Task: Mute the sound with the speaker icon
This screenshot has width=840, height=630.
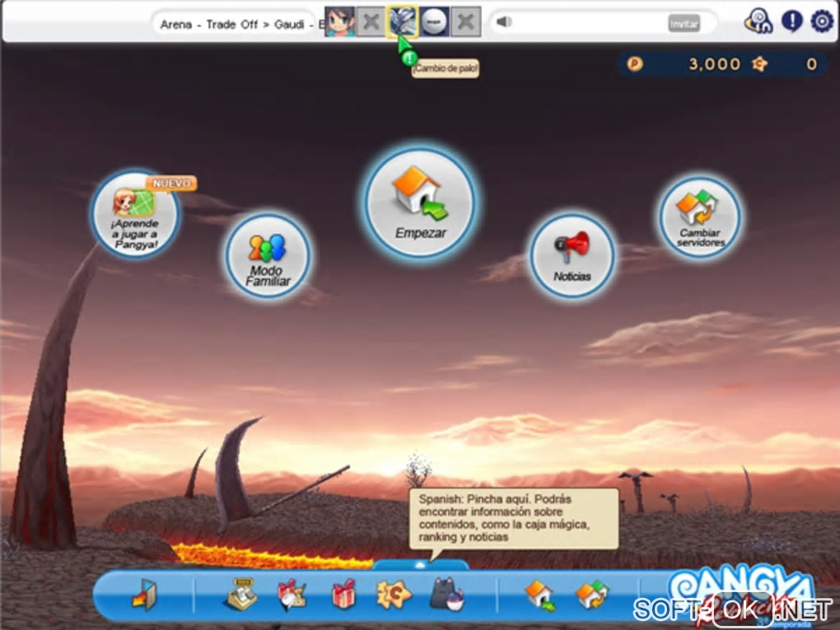Action: click(504, 22)
